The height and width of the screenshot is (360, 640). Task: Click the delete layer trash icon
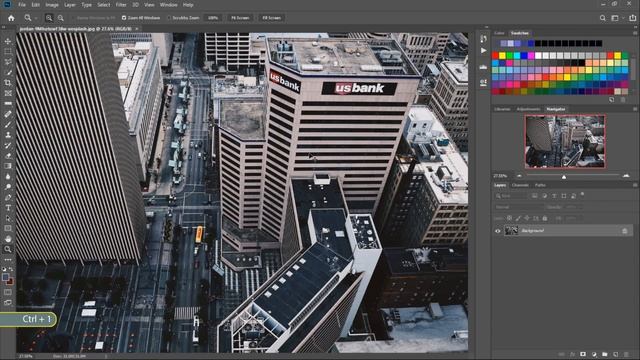626,354
